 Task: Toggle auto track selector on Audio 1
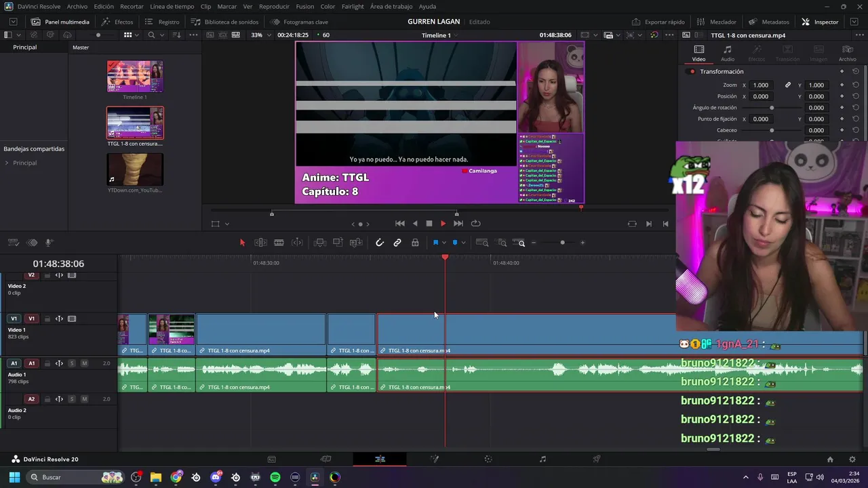[59, 363]
